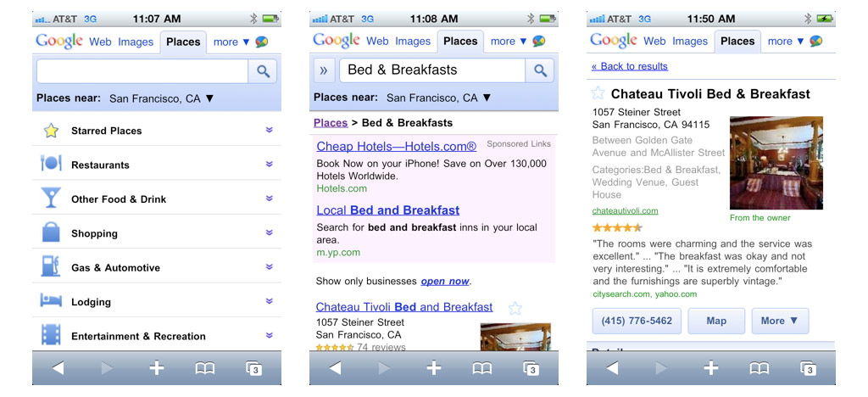Click the Restaurants fork and plate icon
The width and height of the screenshot is (868, 397).
point(51,164)
